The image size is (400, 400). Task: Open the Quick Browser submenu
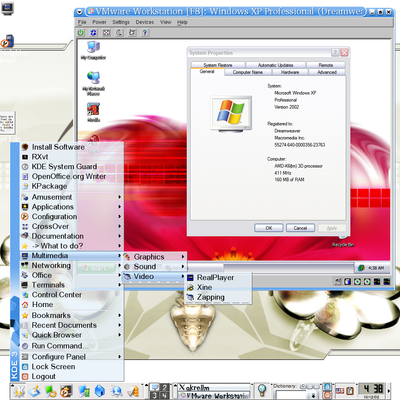coord(72,335)
